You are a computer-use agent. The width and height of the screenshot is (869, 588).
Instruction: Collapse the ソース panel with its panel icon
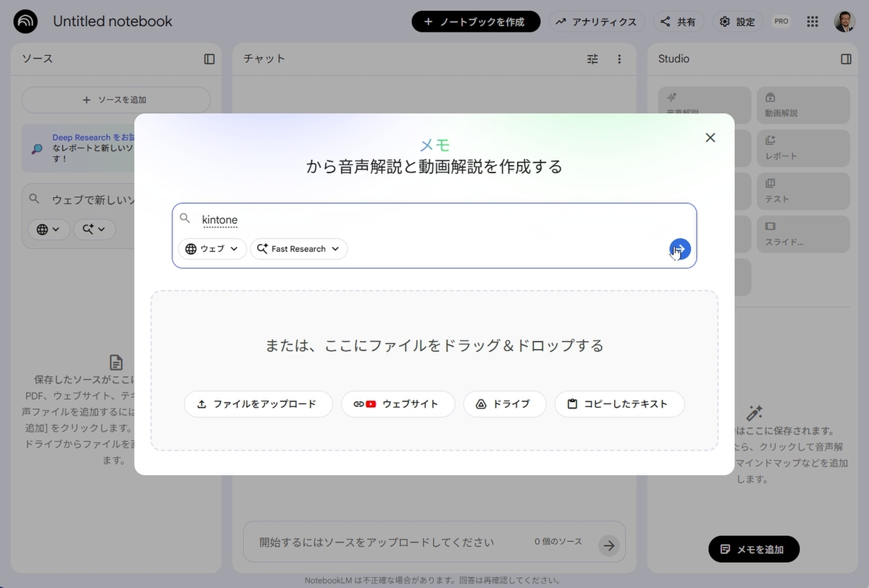[x=209, y=59]
